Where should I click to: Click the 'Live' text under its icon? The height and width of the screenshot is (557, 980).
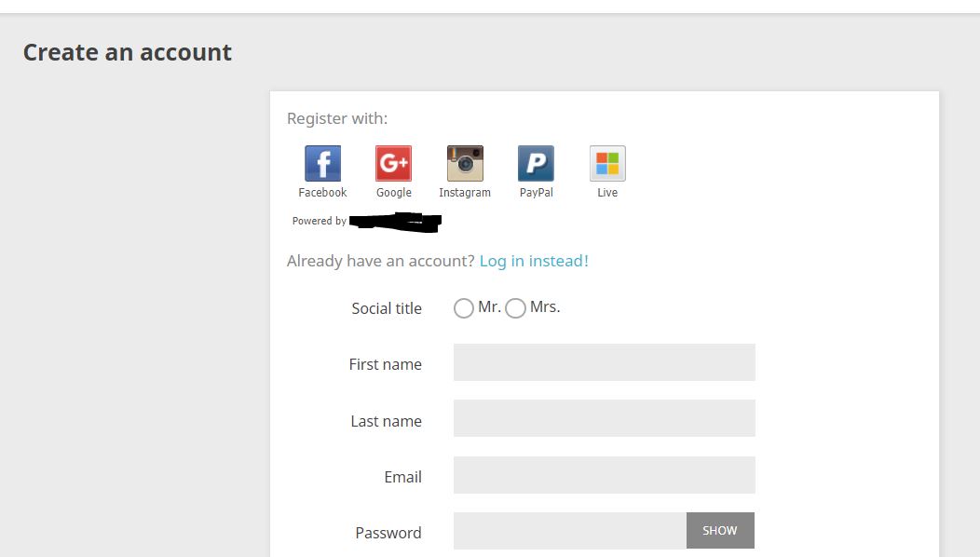click(607, 193)
